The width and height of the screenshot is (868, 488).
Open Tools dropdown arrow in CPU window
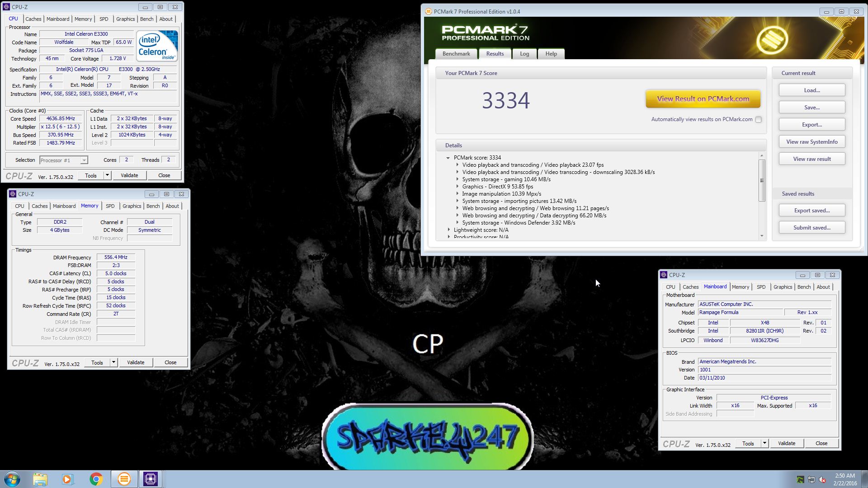(x=107, y=175)
